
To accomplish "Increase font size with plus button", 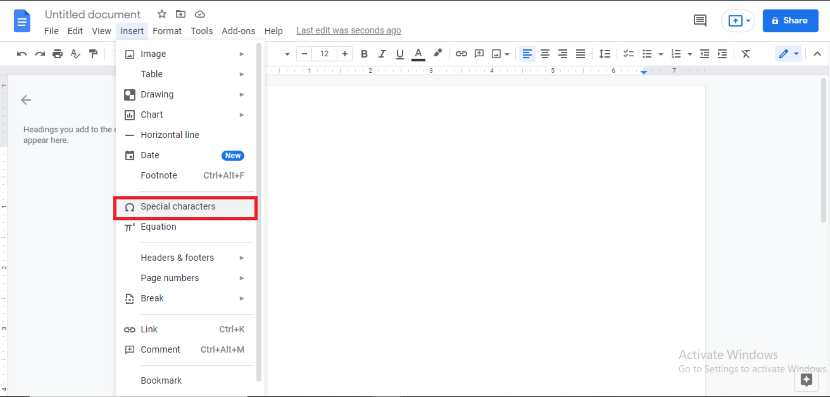I will pos(345,53).
